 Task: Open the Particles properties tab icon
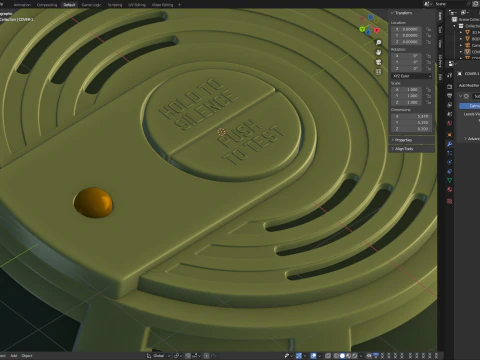[x=449, y=153]
